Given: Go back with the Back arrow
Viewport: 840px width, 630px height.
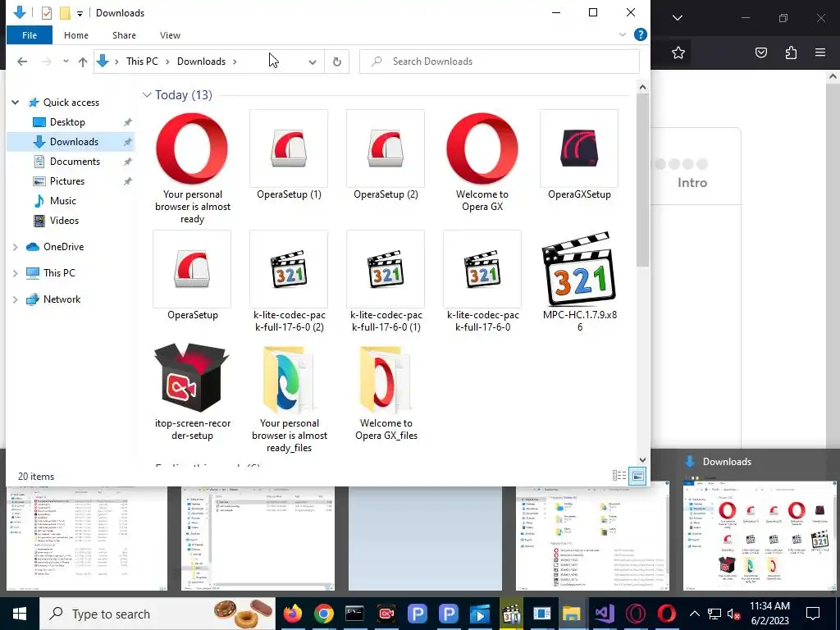Looking at the screenshot, I should point(22,62).
